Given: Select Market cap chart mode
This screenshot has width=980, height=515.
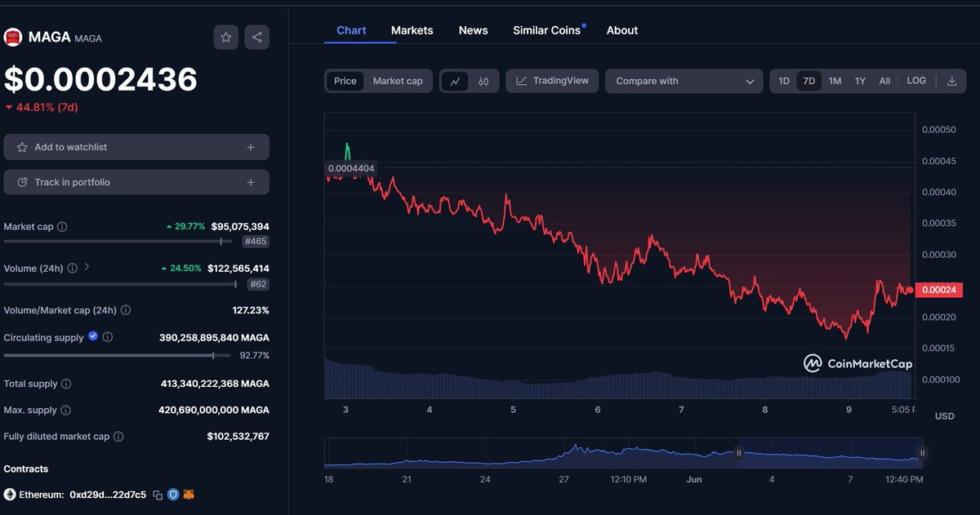Looking at the screenshot, I should 398,81.
